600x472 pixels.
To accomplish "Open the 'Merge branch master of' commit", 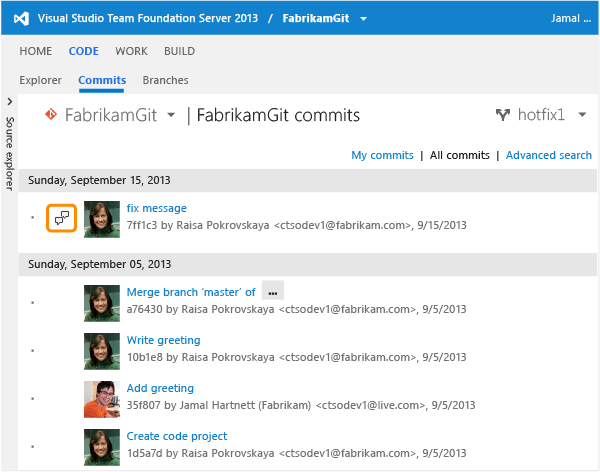I will point(191,292).
